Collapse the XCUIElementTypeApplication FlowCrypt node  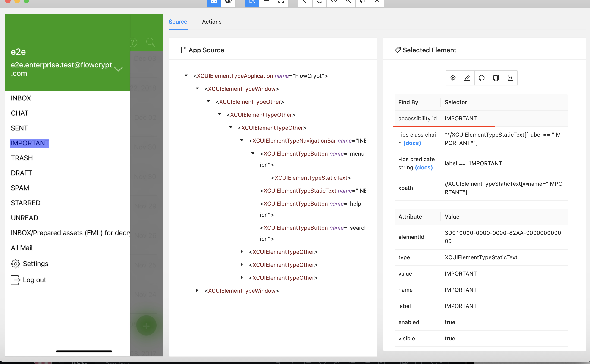tap(186, 75)
